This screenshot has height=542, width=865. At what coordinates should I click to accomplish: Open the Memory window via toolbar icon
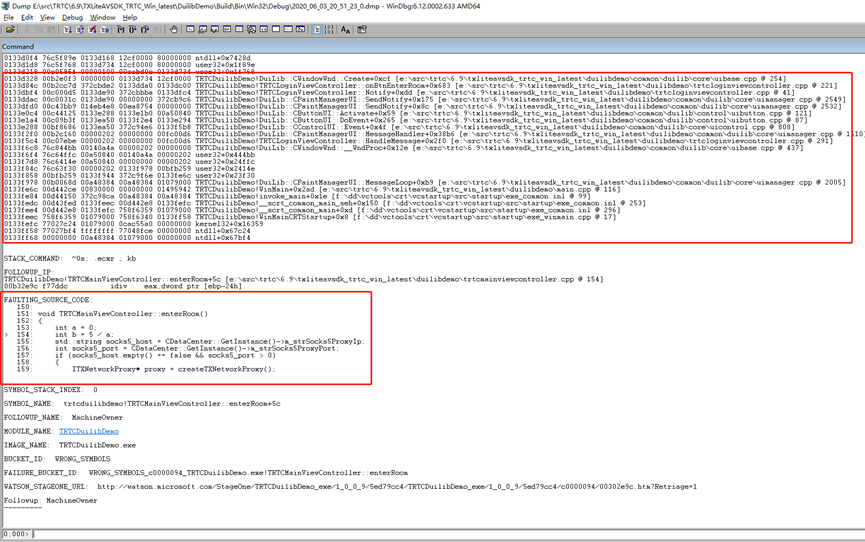(239, 29)
